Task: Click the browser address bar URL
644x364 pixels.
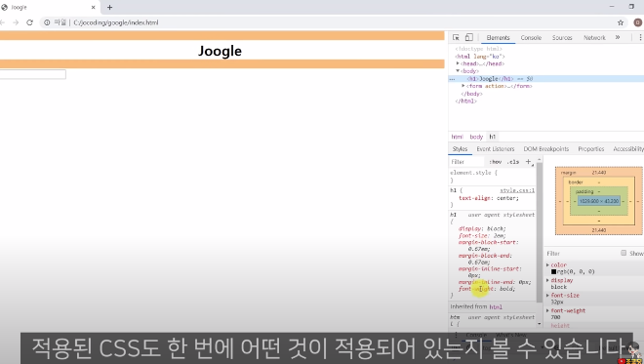Action: point(116,22)
